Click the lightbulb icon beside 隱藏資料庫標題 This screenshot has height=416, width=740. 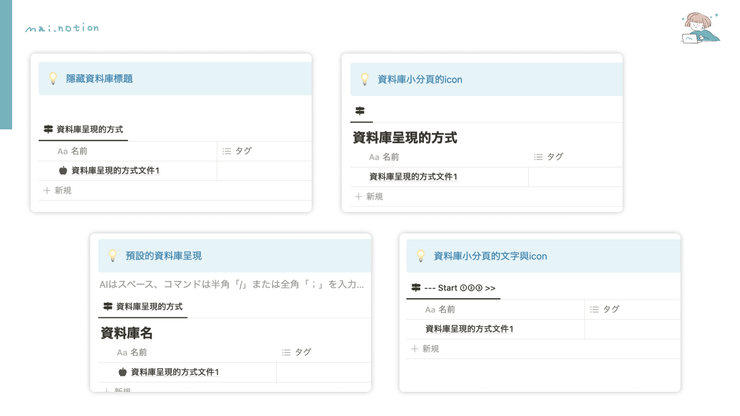click(x=54, y=78)
